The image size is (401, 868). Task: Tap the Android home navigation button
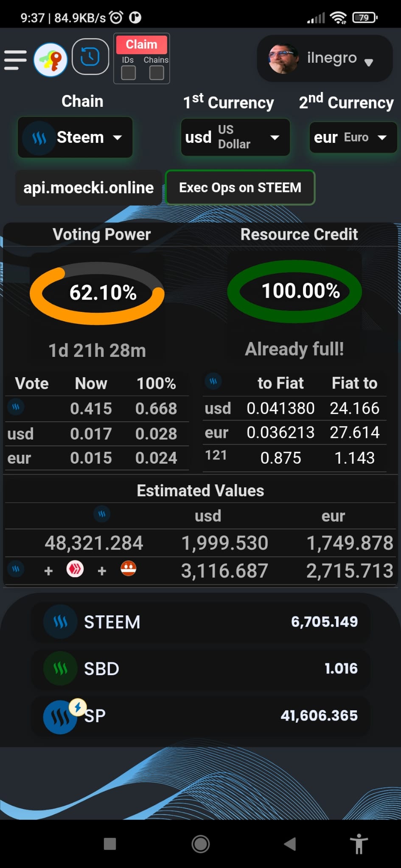(x=201, y=844)
